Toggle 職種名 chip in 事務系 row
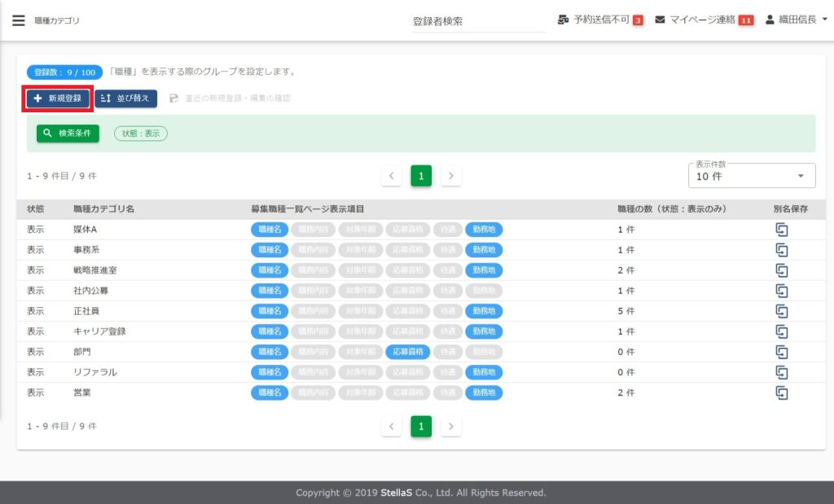The image size is (834, 504). pyautogui.click(x=270, y=250)
